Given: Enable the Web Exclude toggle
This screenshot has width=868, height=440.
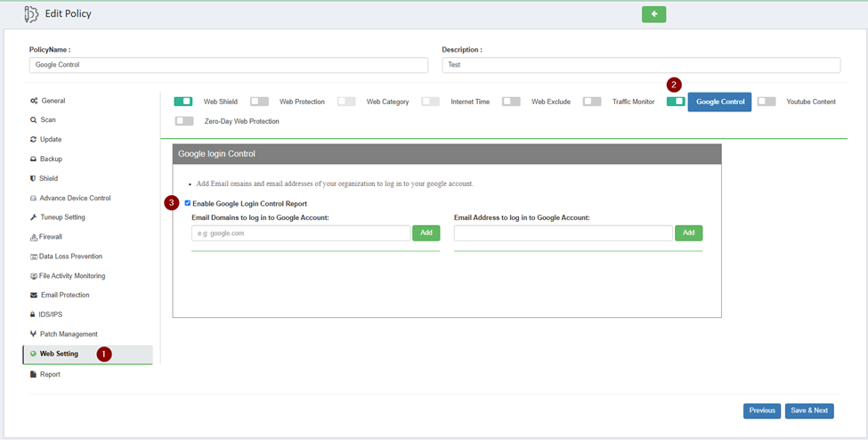Looking at the screenshot, I should coord(511,102).
